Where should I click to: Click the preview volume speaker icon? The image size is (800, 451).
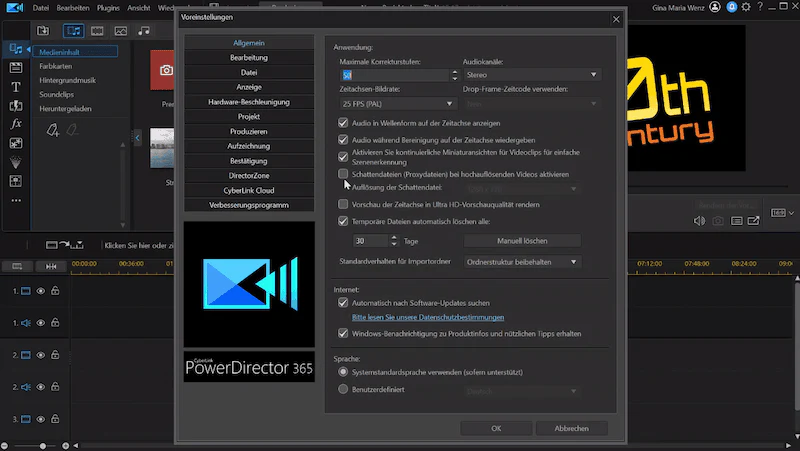[699, 220]
